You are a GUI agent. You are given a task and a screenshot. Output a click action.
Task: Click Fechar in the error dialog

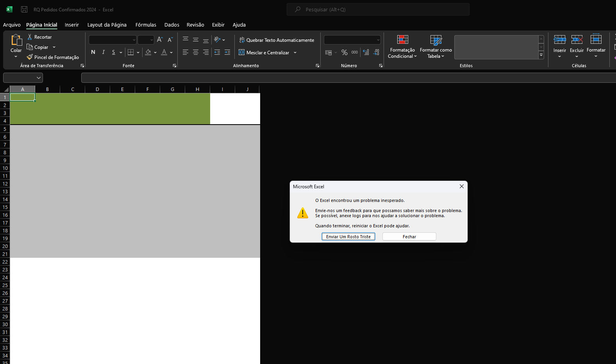409,237
